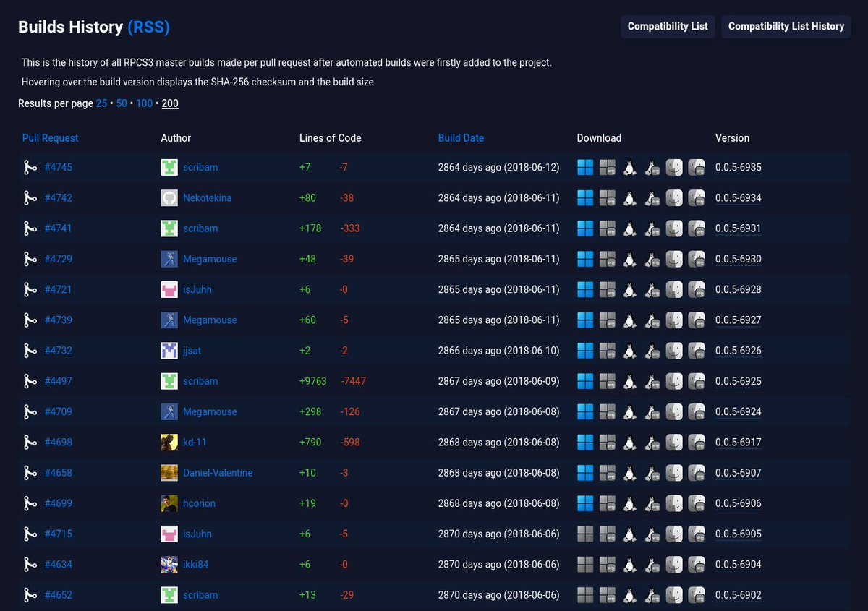Screen dimensions: 868x611
Task: Open pull request #4634
Action: tap(59, 564)
